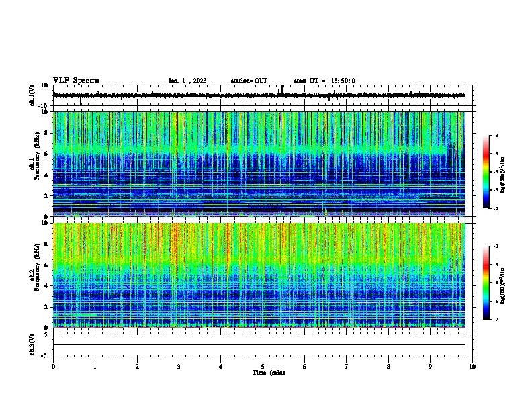
Task: Click the "Time (min)" axis label
Action: 269,373
